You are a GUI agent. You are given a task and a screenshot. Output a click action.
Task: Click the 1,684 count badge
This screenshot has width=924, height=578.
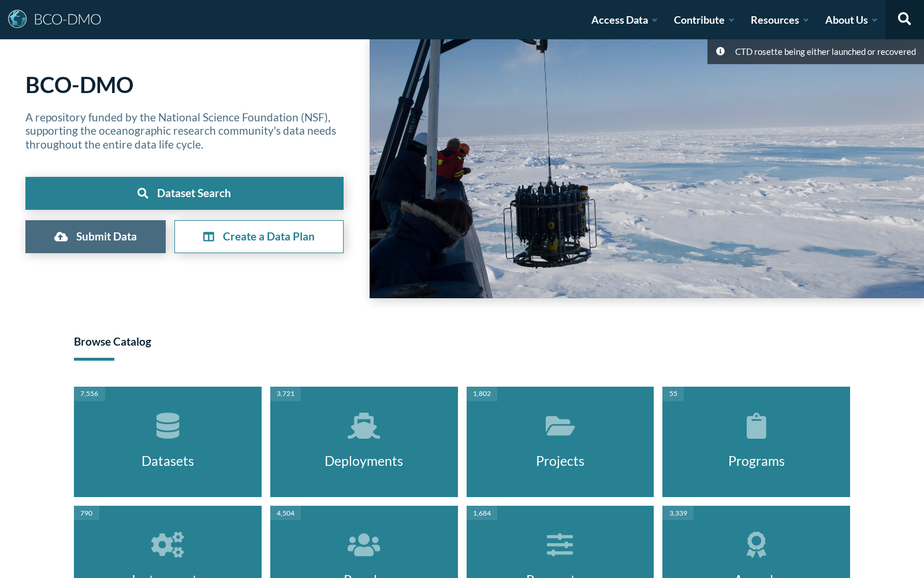click(482, 513)
